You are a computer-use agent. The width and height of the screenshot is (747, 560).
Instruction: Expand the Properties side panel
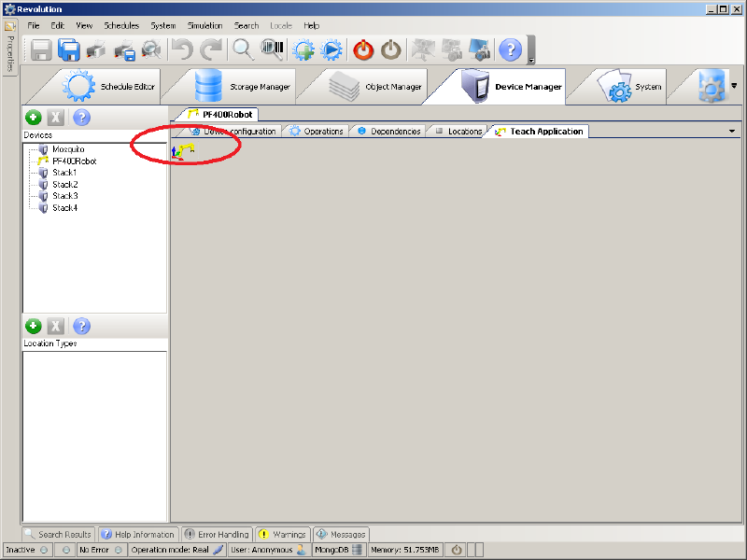(x=10, y=47)
